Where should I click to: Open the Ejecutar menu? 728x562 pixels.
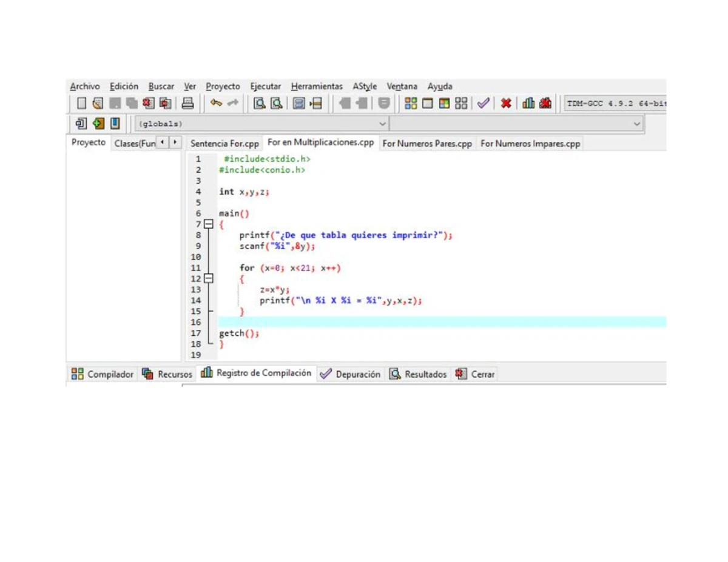coord(266,87)
